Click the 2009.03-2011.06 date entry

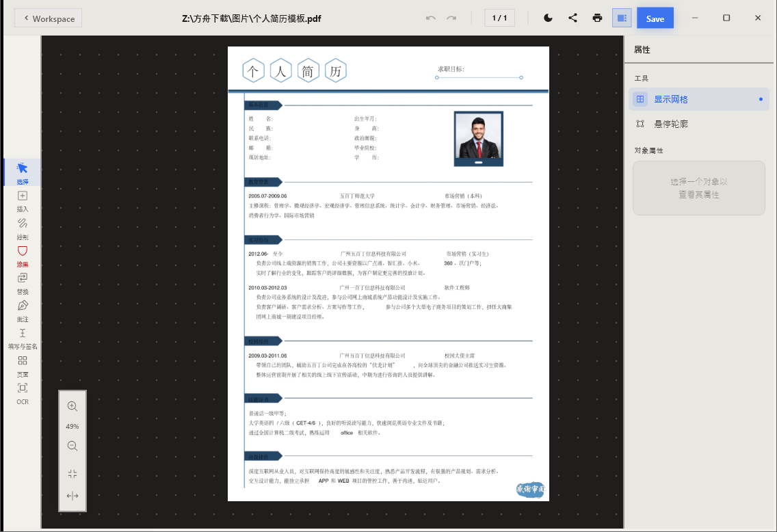coord(267,356)
